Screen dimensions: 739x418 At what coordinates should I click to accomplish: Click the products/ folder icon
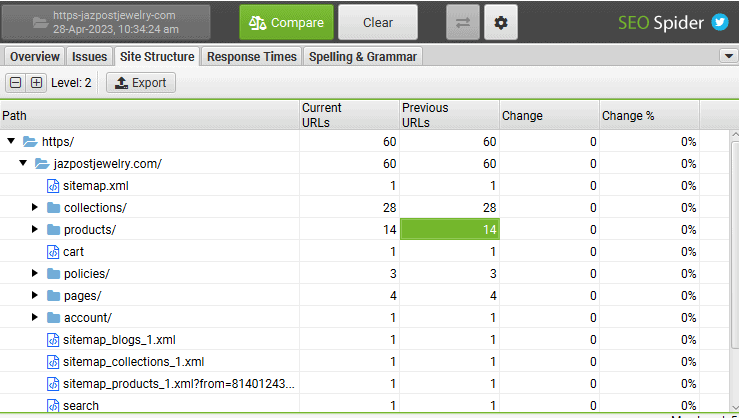pyautogui.click(x=54, y=229)
